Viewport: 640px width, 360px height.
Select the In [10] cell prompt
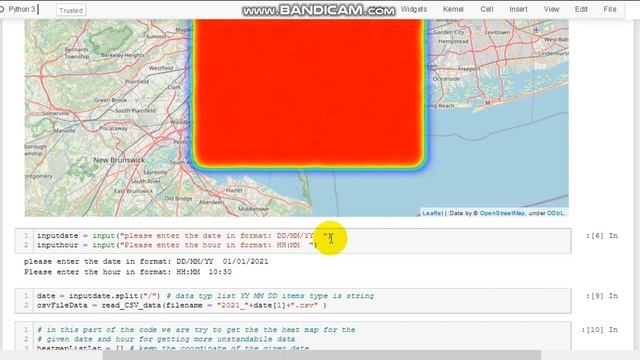[x=600, y=329]
